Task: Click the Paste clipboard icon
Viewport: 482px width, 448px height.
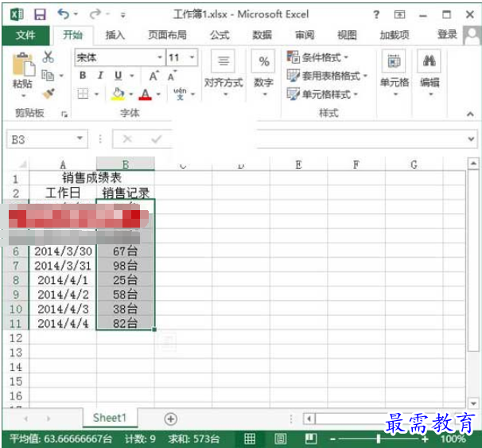Action: coord(23,64)
